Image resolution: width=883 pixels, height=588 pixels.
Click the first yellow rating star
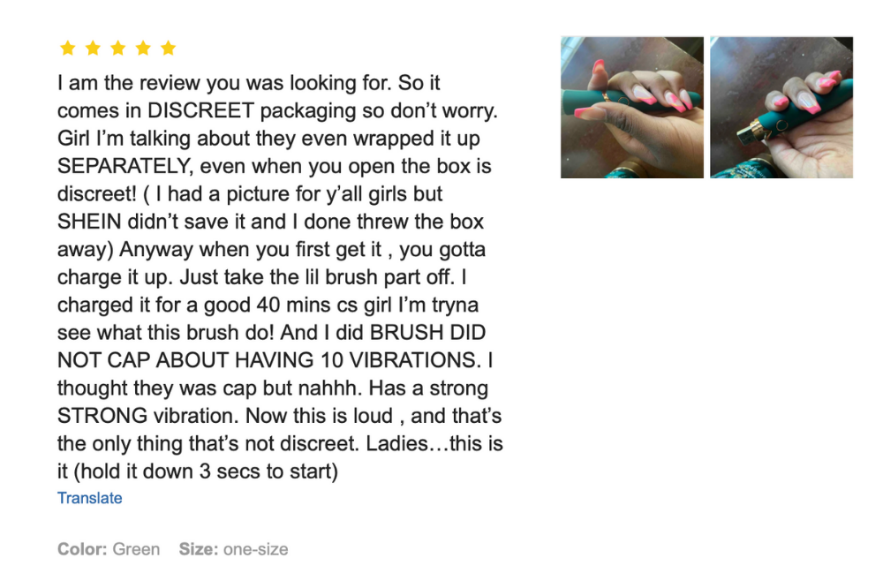pyautogui.click(x=68, y=49)
